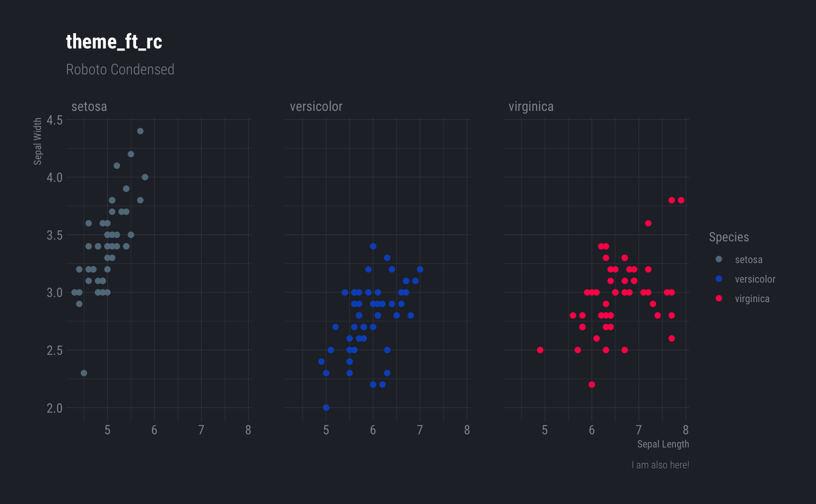Click the 'Sepal Length' x-axis title
Viewport: 816px width, 504px height.
pyautogui.click(x=663, y=444)
